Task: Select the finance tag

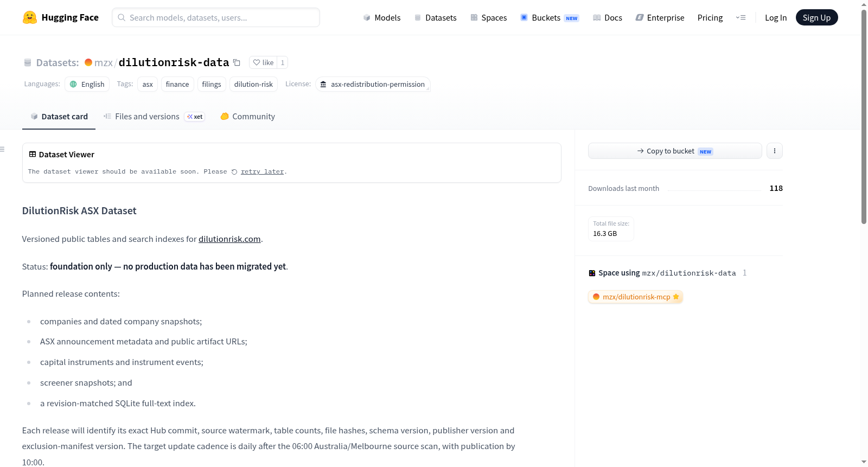Action: [x=177, y=84]
